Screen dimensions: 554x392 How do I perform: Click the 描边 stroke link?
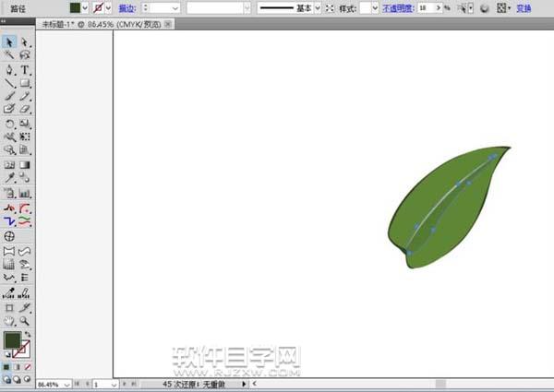click(x=126, y=7)
